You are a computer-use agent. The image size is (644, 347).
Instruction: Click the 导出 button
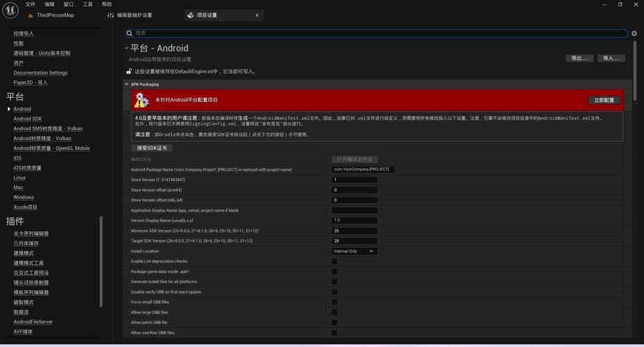click(x=579, y=58)
